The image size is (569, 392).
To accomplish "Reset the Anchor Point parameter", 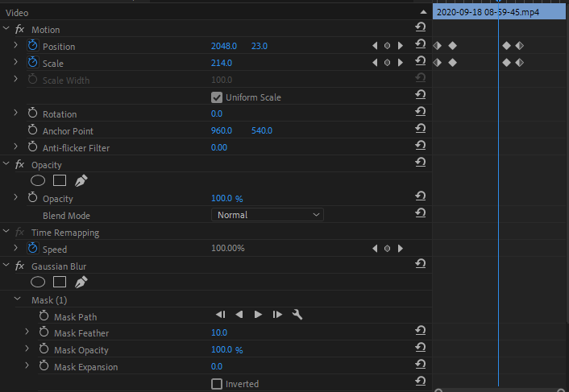I will (420, 129).
